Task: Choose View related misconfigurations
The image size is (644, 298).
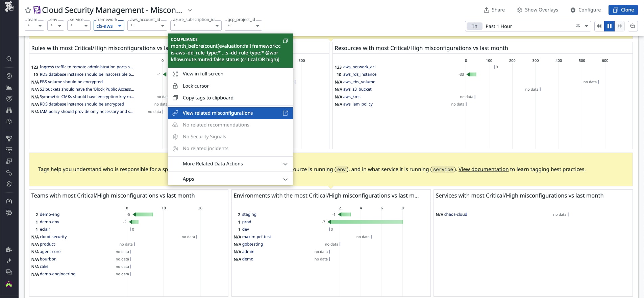Action: tap(218, 113)
